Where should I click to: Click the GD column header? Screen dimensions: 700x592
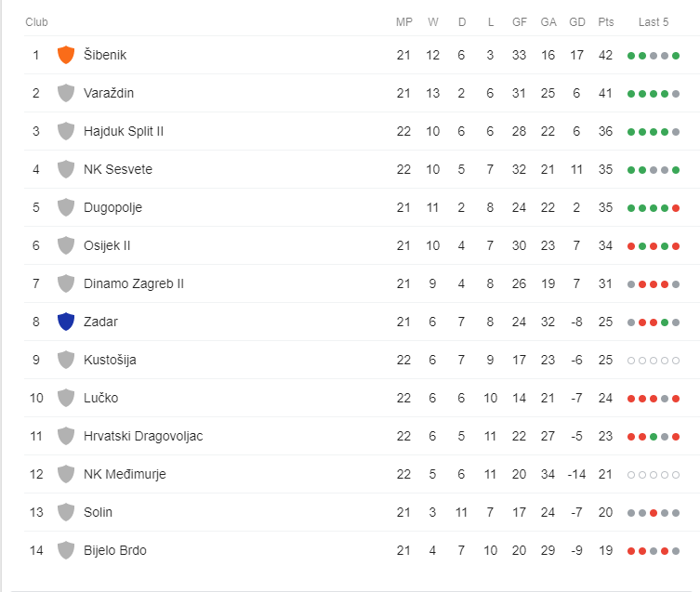click(576, 21)
